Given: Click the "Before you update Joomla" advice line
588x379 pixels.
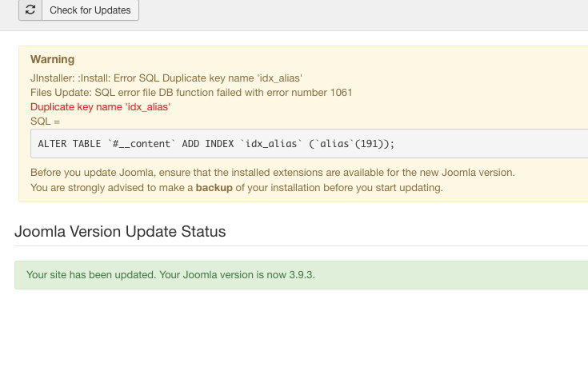Looking at the screenshot, I should tap(273, 173).
